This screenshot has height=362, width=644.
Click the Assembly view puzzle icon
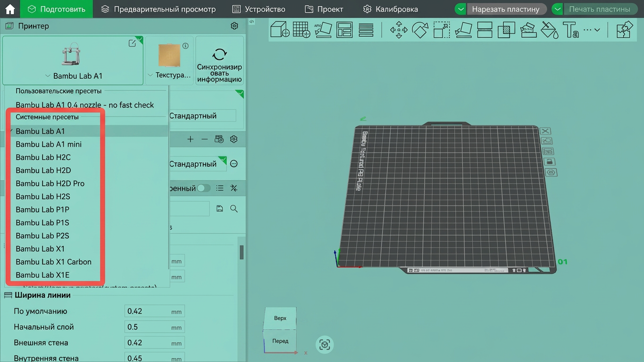(x=625, y=30)
